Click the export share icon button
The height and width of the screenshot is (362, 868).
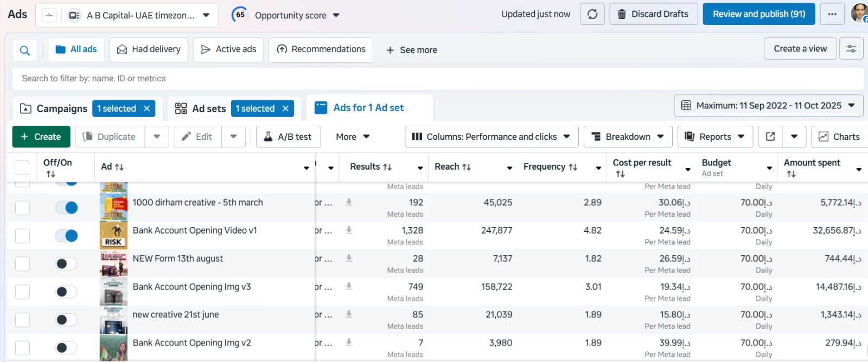(770, 137)
